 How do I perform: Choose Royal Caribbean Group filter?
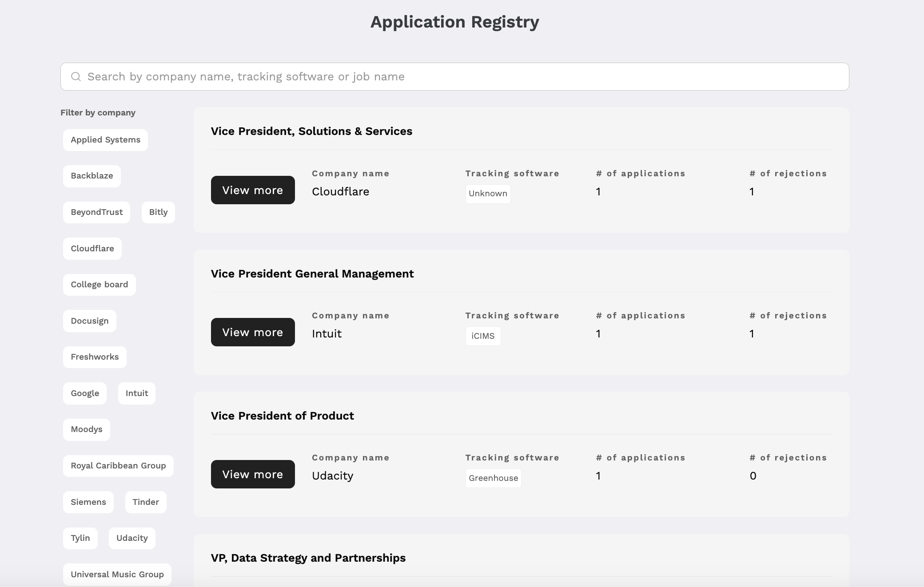point(118,466)
